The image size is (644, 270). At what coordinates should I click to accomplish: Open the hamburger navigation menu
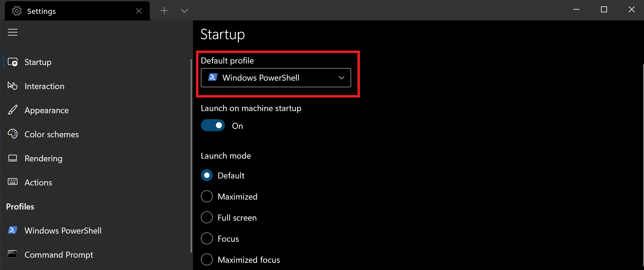click(13, 32)
